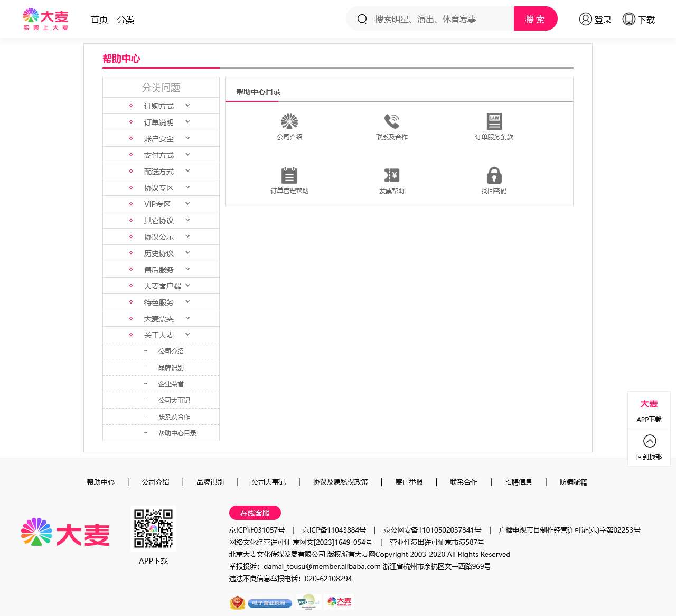Expand the 大麦客户端 category

pos(161,286)
